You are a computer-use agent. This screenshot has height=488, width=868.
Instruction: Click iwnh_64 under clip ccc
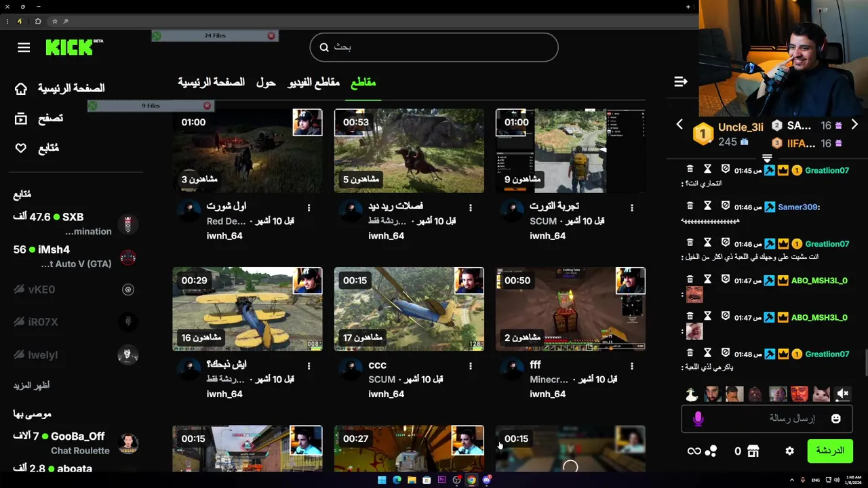[x=386, y=394]
